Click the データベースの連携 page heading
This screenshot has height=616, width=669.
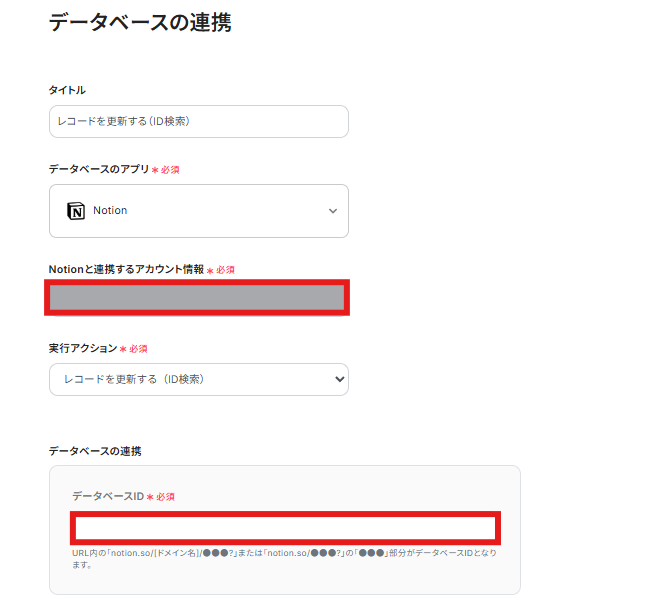(x=140, y=22)
